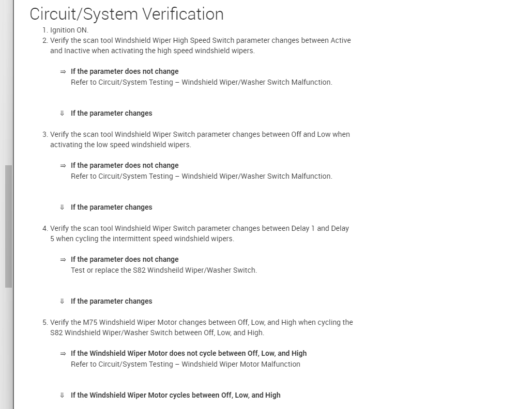Click the Circuit/System Verification heading
532x409 pixels.
(x=127, y=14)
